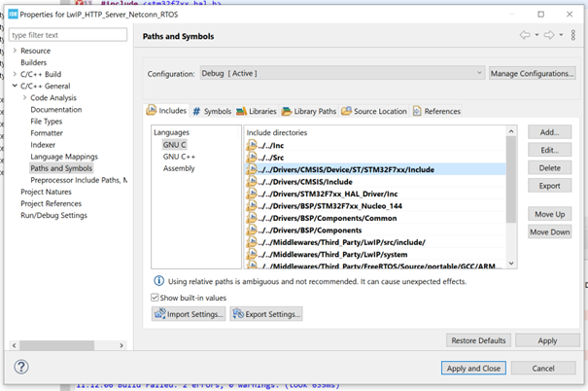Expand the C/C++ Build tree node
This screenshot has height=391, width=588.
point(15,74)
